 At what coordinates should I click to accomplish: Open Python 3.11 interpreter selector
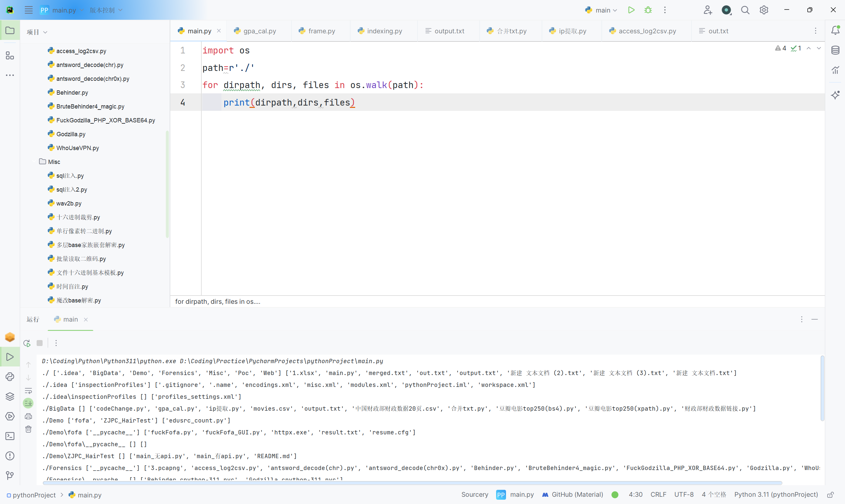point(776,494)
